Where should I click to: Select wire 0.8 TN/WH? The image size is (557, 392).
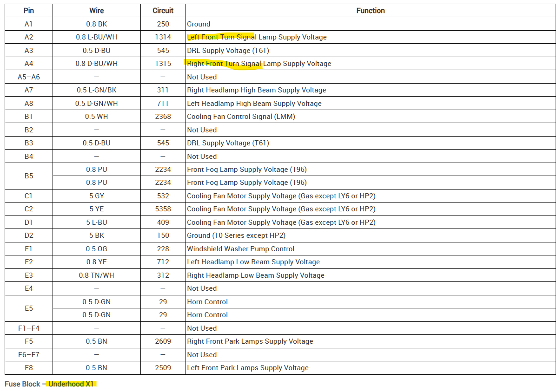pyautogui.click(x=97, y=275)
